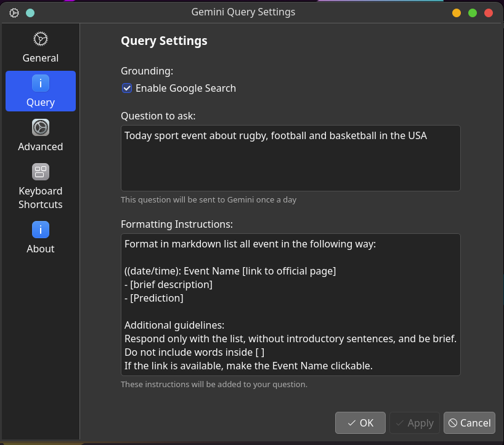Close the window with the red button
504x445 pixels.
click(x=489, y=13)
